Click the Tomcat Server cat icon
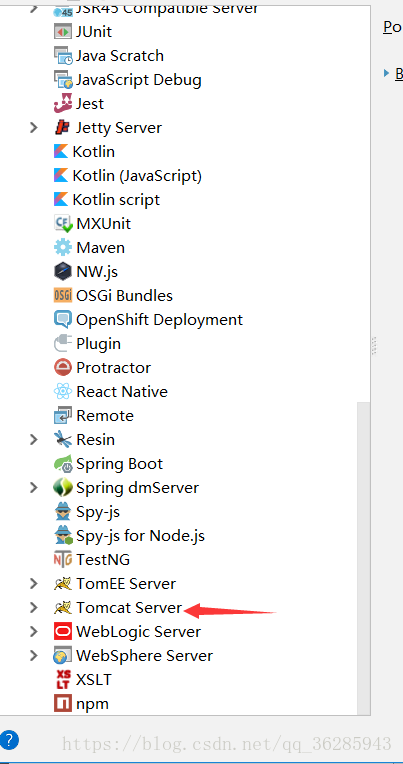Viewport: 403px width, 764px height. (x=63, y=608)
